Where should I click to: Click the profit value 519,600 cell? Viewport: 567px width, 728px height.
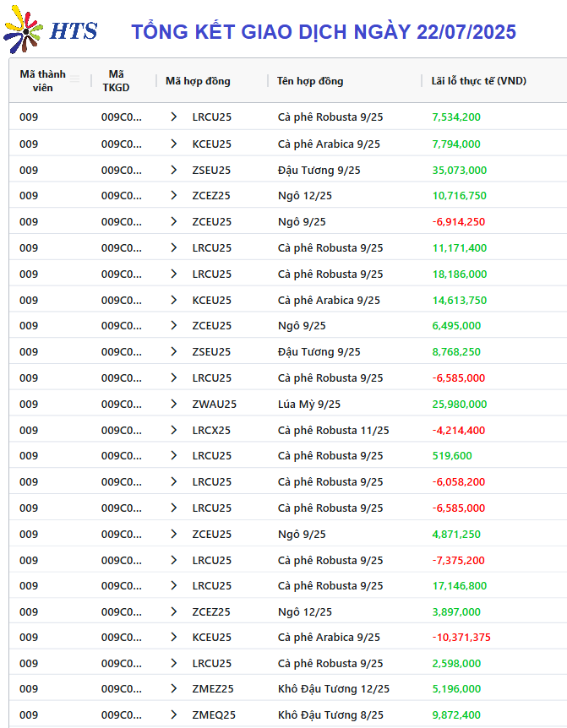click(452, 456)
